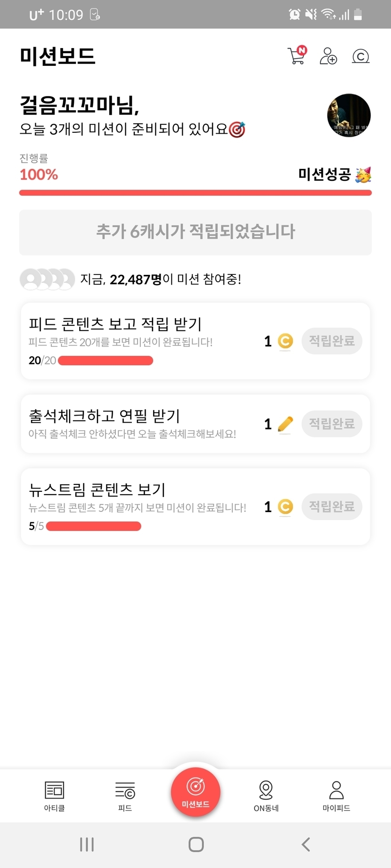Open the 아티클 tab
This screenshot has height=868, width=391.
coord(54,796)
